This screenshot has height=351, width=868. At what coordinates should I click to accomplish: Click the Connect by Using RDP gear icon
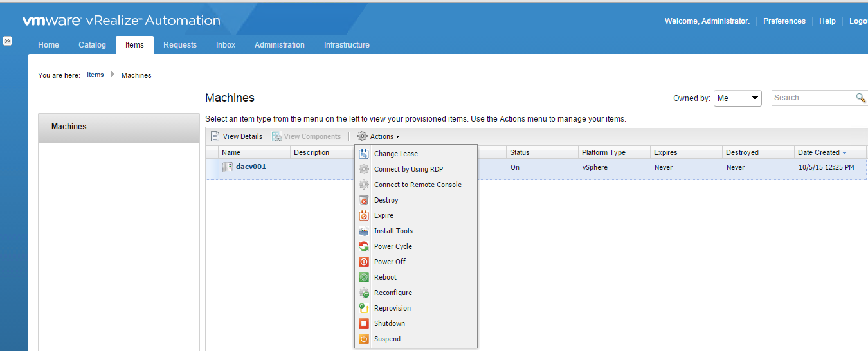click(364, 169)
